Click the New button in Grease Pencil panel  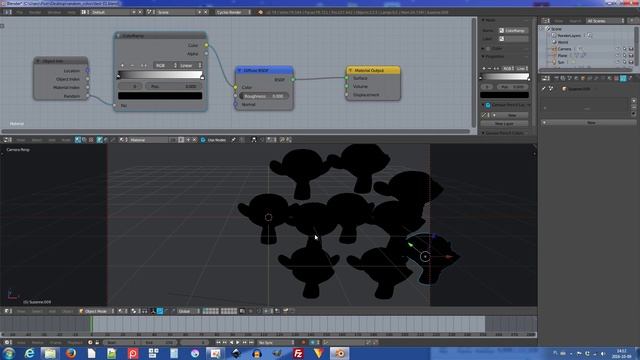point(512,116)
